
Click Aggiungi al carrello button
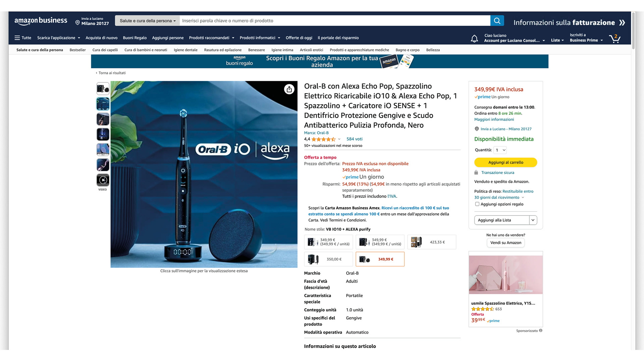click(x=505, y=162)
